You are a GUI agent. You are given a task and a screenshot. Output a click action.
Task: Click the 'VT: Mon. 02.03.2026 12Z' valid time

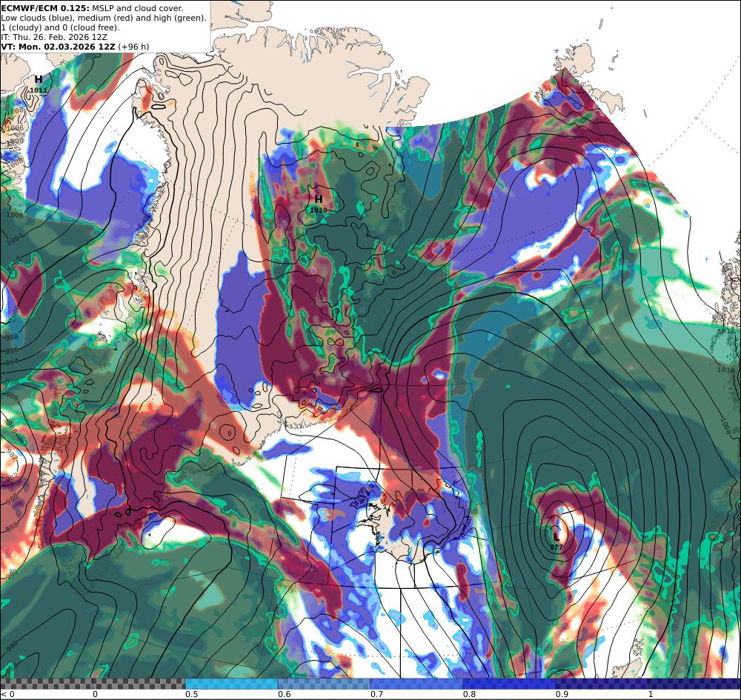pyautogui.click(x=58, y=47)
